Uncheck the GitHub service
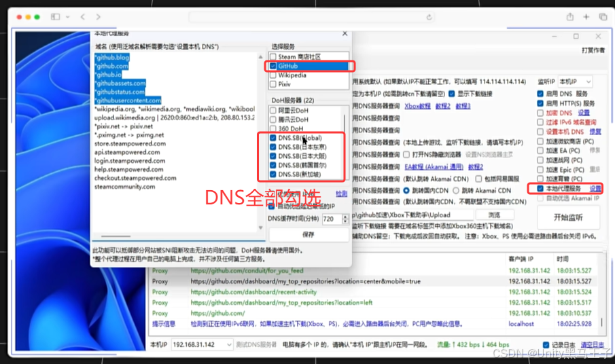Viewport: 615px width, 364px height. tap(273, 66)
